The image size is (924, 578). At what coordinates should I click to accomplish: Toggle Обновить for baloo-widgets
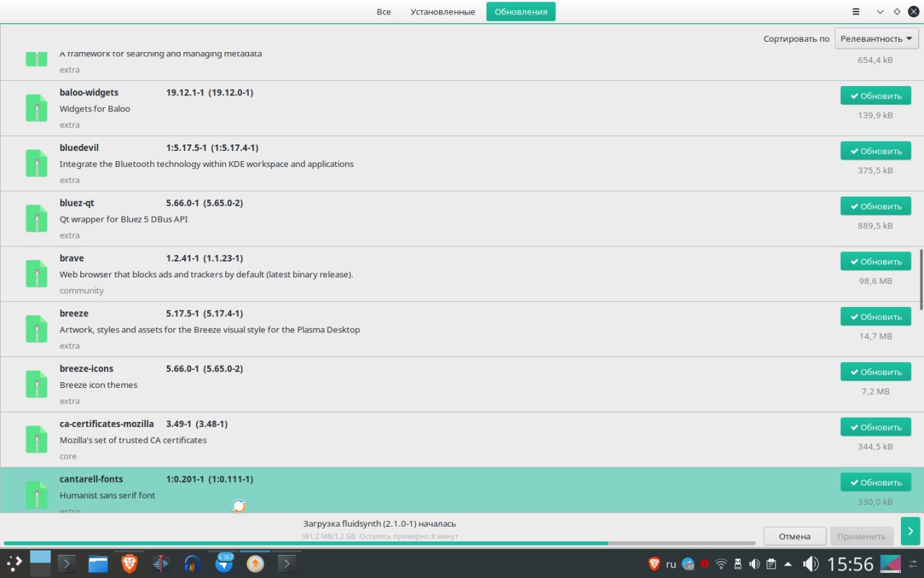(x=876, y=96)
